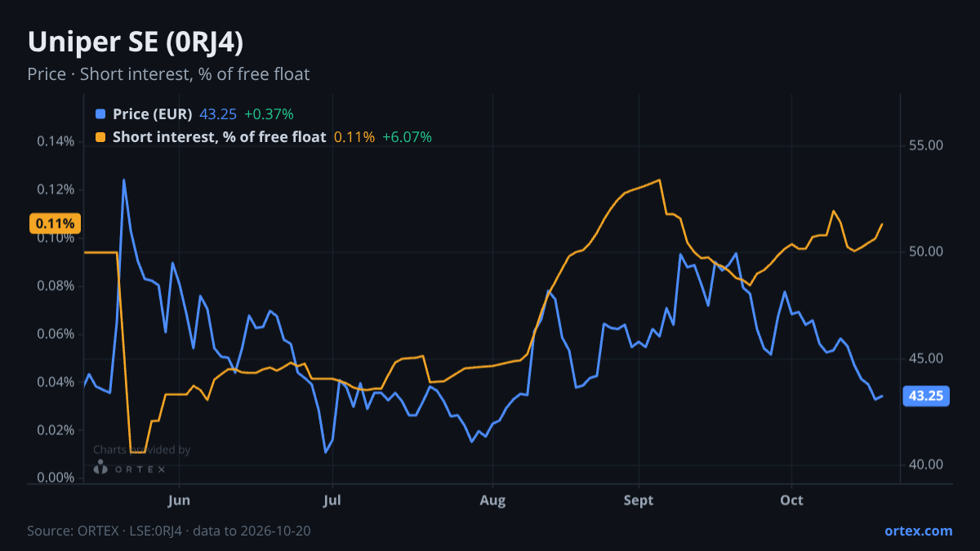Click the 0.12% left axis label
This screenshot has height=551, width=980.
click(x=56, y=190)
